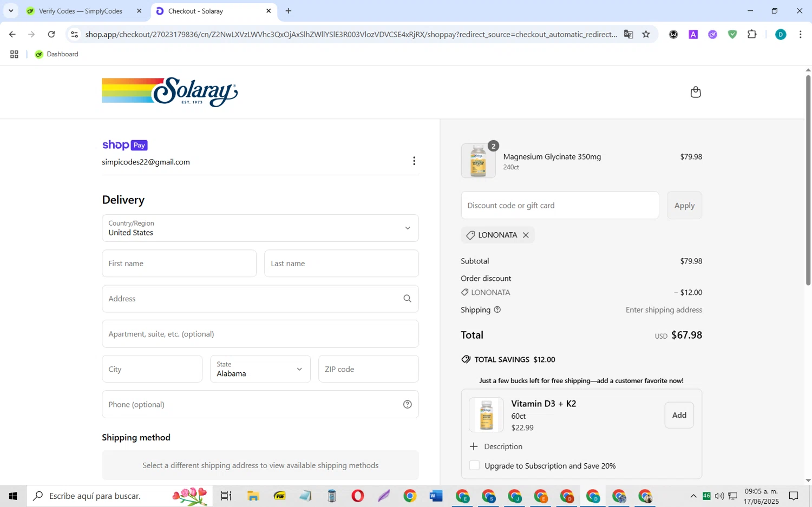Open the Dashboard bookmark

57,54
